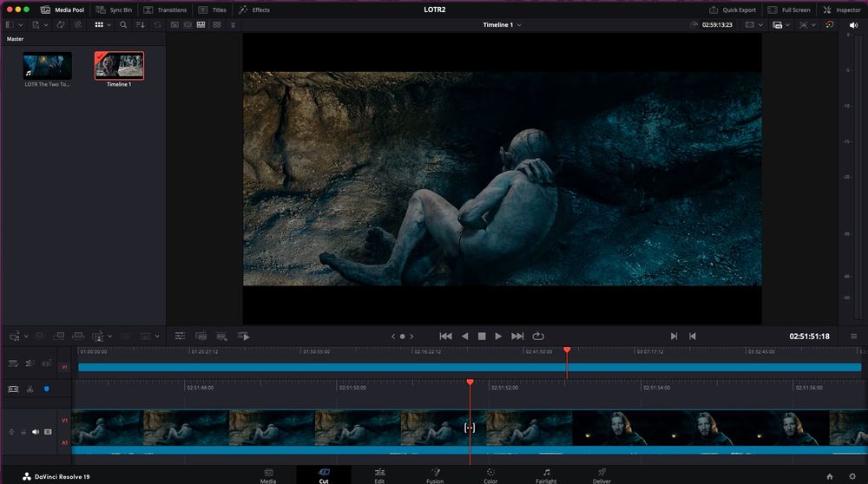Viewport: 868px width, 484px height.
Task: Click the fast review play icon
Action: click(243, 337)
